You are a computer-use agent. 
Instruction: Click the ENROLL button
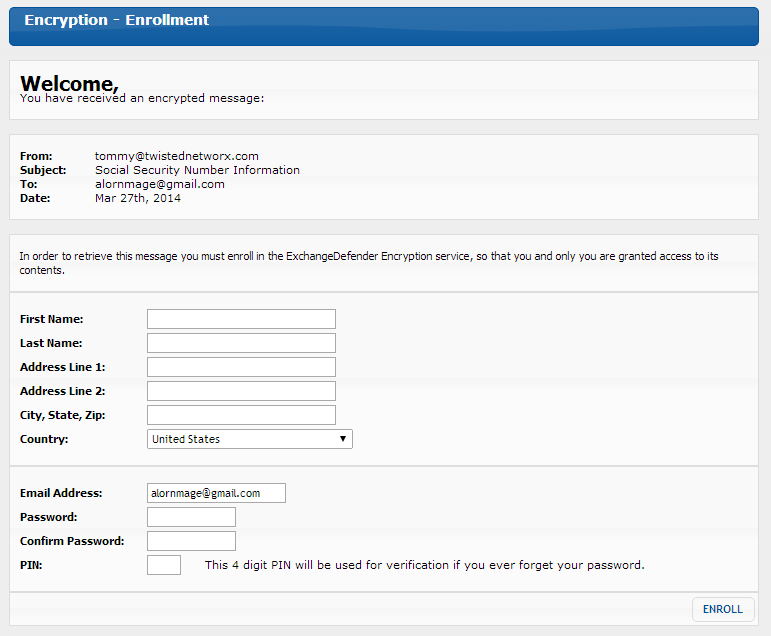point(723,609)
